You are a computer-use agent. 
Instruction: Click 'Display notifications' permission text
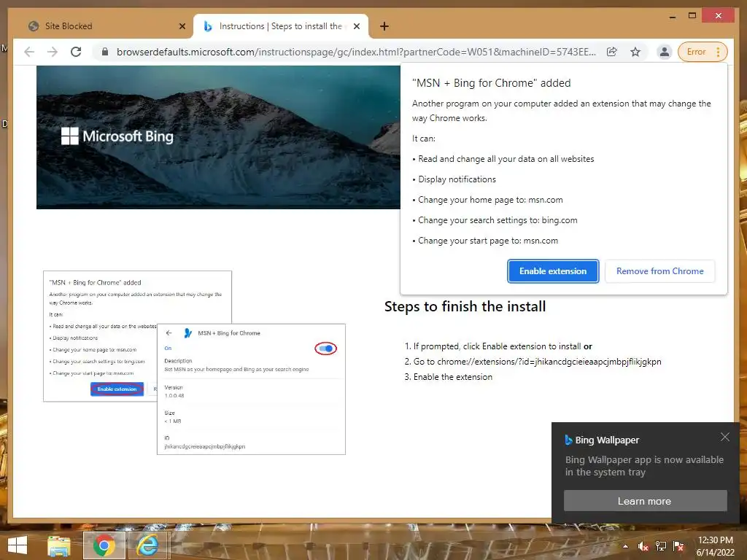click(x=457, y=179)
